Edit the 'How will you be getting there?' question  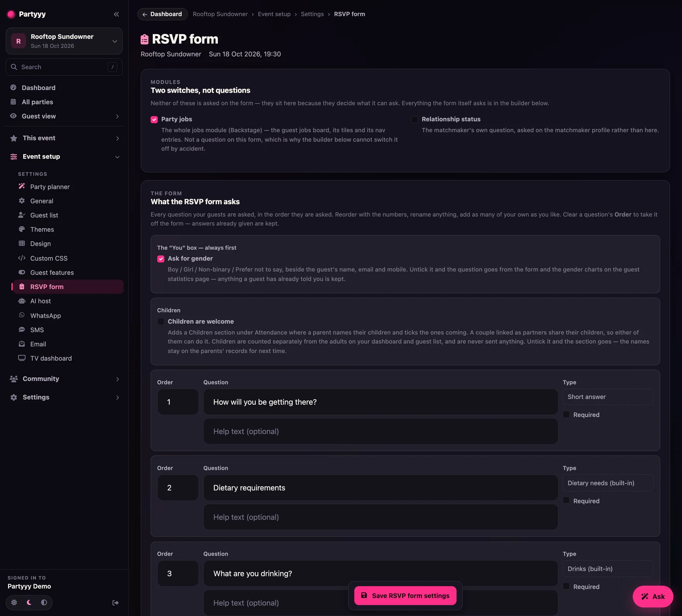(x=381, y=402)
